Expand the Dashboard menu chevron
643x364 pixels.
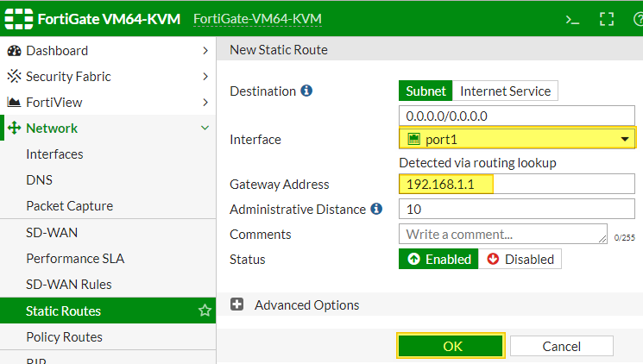205,51
